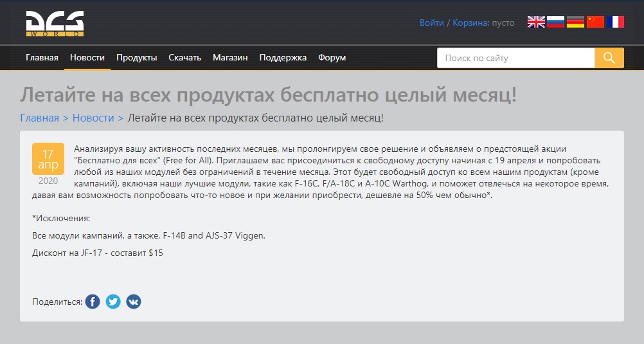Screen dimensions: 644x344
Task: Click the line "Дисконт на JF-17 - составит $15"
Action: [x=97, y=253]
